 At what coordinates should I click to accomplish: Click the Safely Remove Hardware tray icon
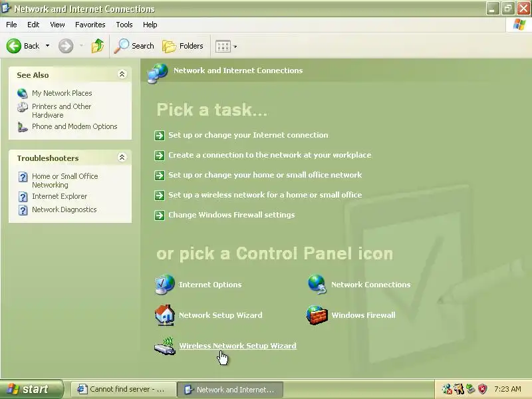[x=471, y=389]
